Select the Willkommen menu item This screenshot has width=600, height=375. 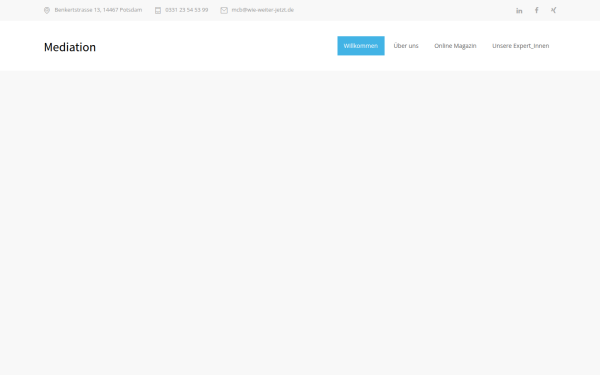pos(361,46)
